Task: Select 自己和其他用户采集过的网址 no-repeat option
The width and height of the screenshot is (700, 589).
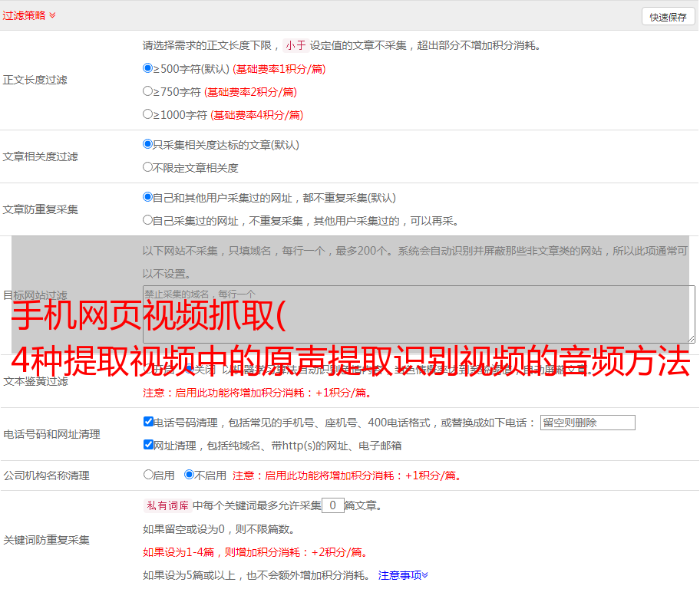Action: pyautogui.click(x=148, y=196)
